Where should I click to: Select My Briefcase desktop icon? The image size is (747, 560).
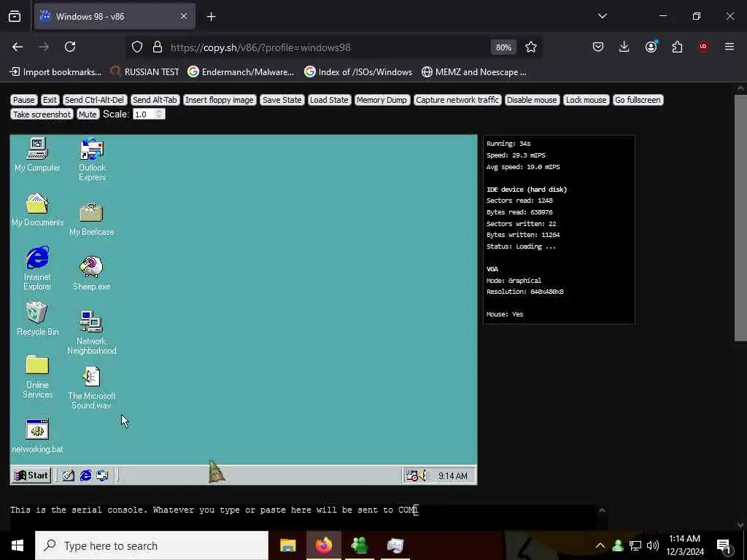point(91,219)
